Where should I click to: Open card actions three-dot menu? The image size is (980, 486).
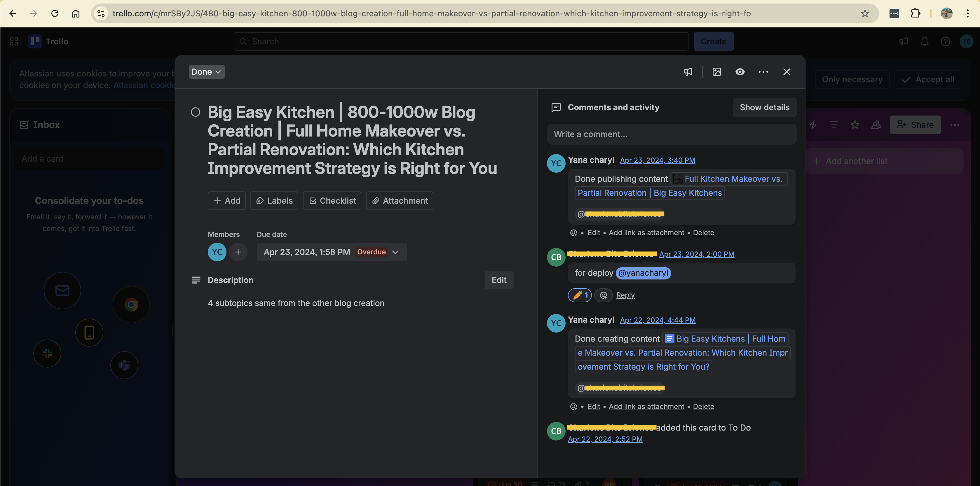[x=763, y=72]
